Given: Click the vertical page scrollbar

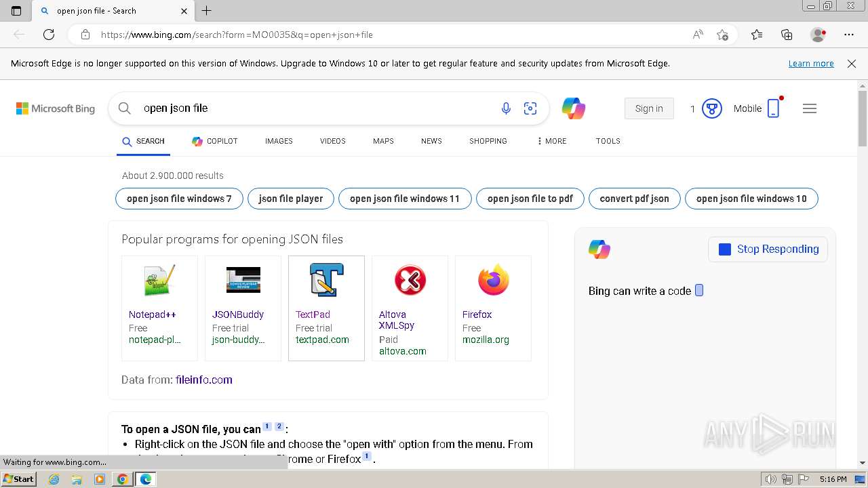Looking at the screenshot, I should coord(863,119).
